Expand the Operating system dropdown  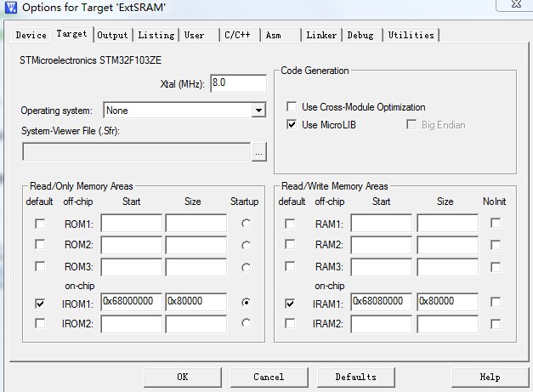[258, 111]
